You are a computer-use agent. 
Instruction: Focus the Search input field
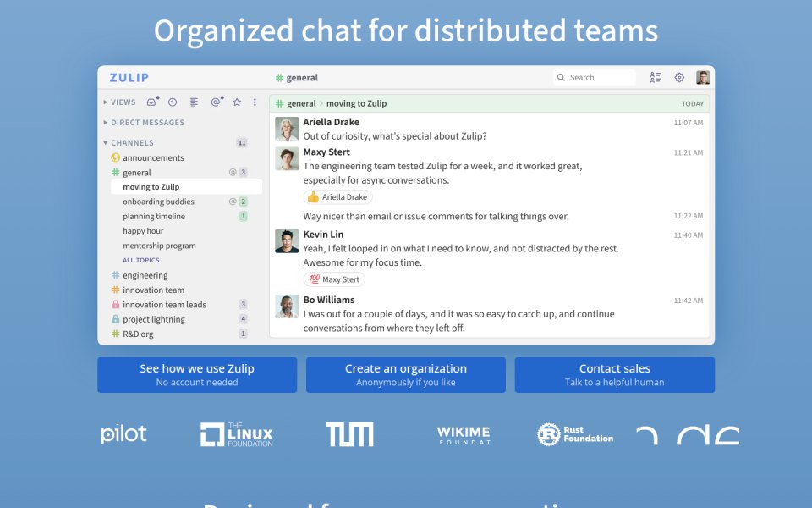click(x=595, y=77)
